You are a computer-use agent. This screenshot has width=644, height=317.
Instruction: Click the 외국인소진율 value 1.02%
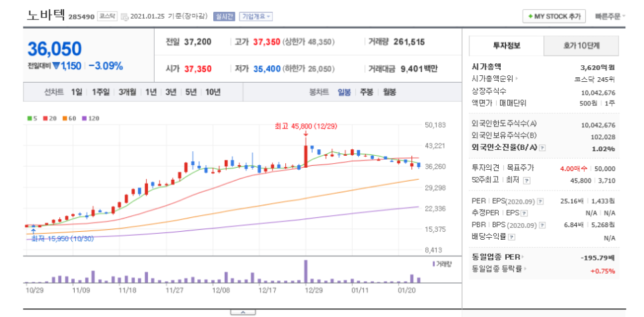point(603,149)
